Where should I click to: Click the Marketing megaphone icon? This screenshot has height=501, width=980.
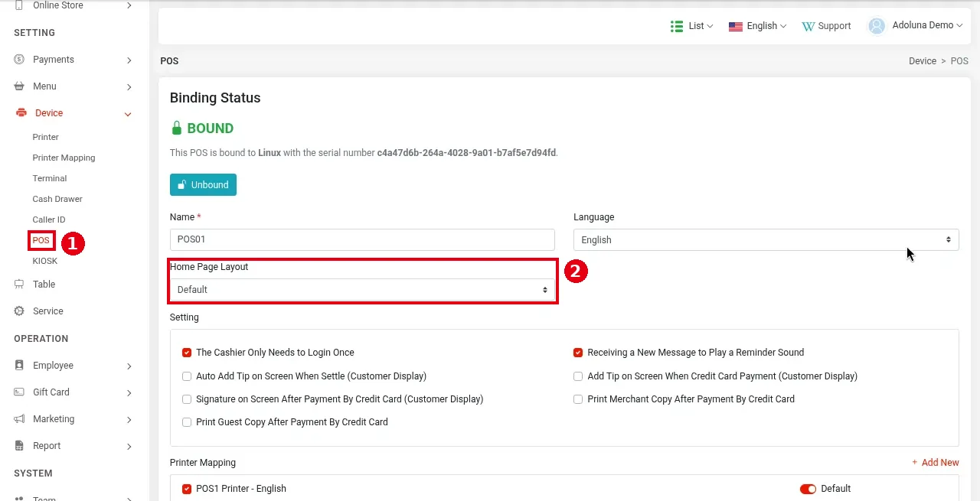point(19,419)
